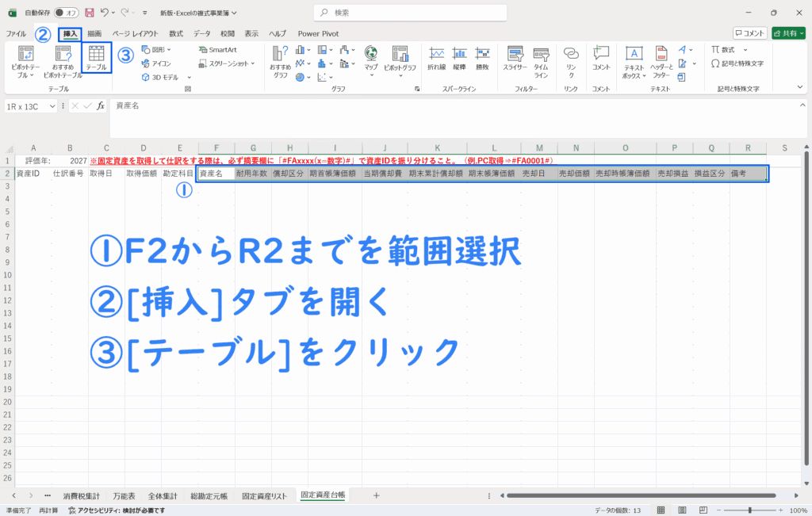
Task: Insert a 折れ線 sparkline
Action: [436, 59]
